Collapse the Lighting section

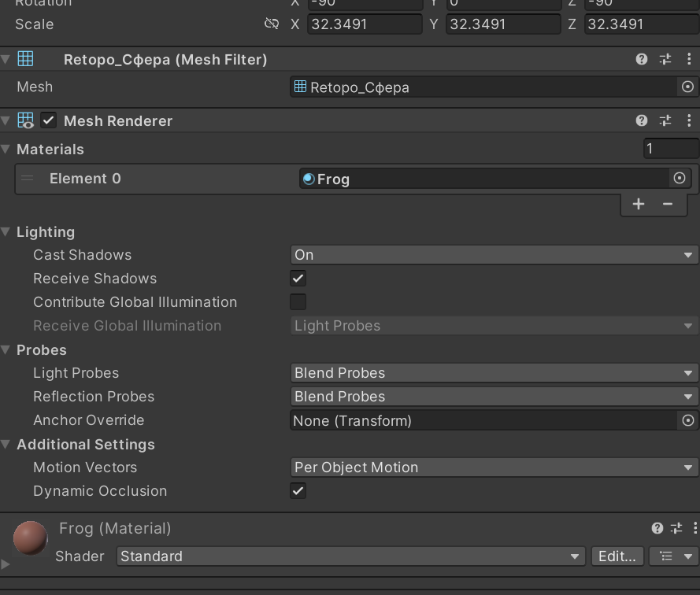point(7,232)
